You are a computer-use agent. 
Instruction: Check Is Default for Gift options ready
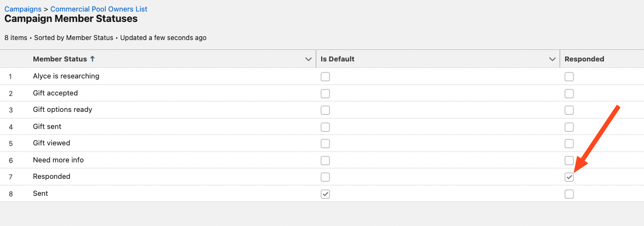(325, 110)
